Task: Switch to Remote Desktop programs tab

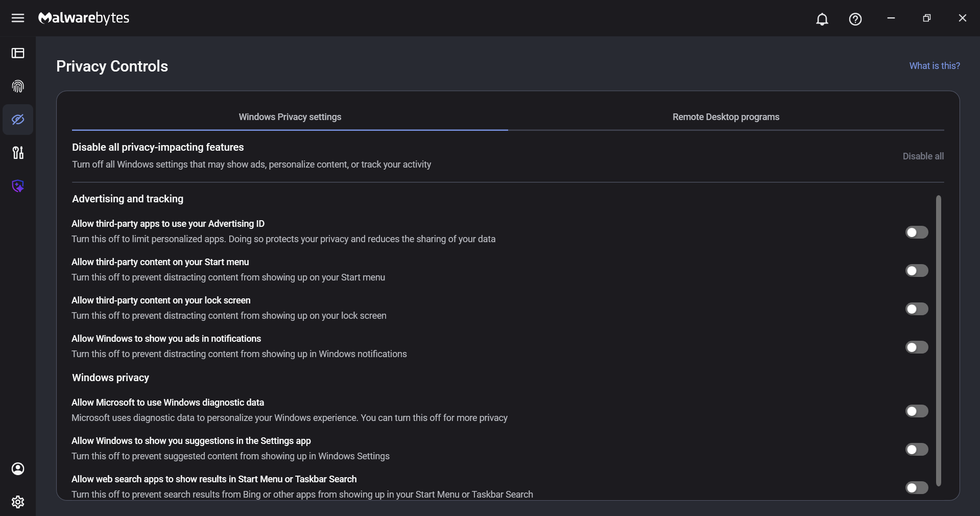Action: [726, 117]
